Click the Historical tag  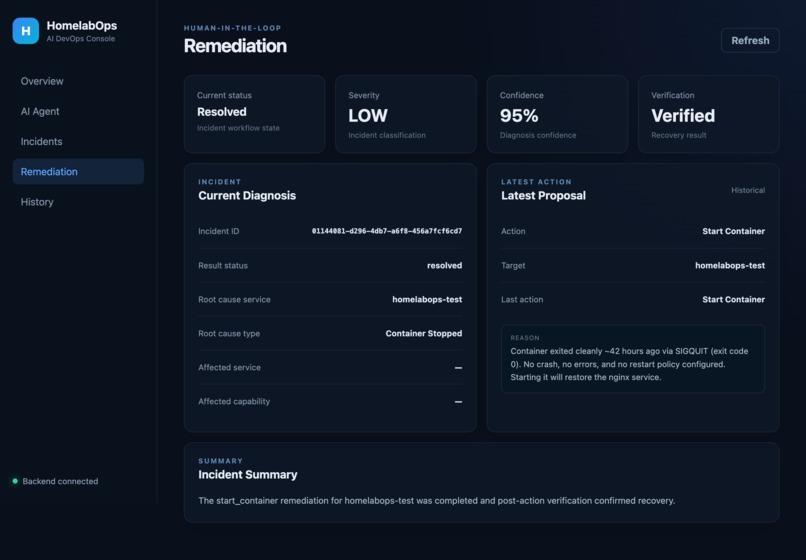click(x=748, y=190)
